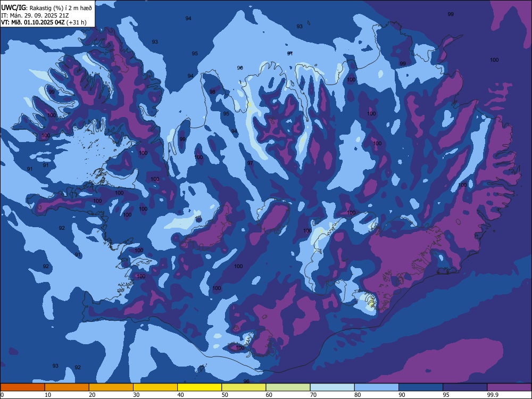
Task: Select the 'IT: Mán. 29. 09. 2025 21Z' line
Action: pos(35,15)
